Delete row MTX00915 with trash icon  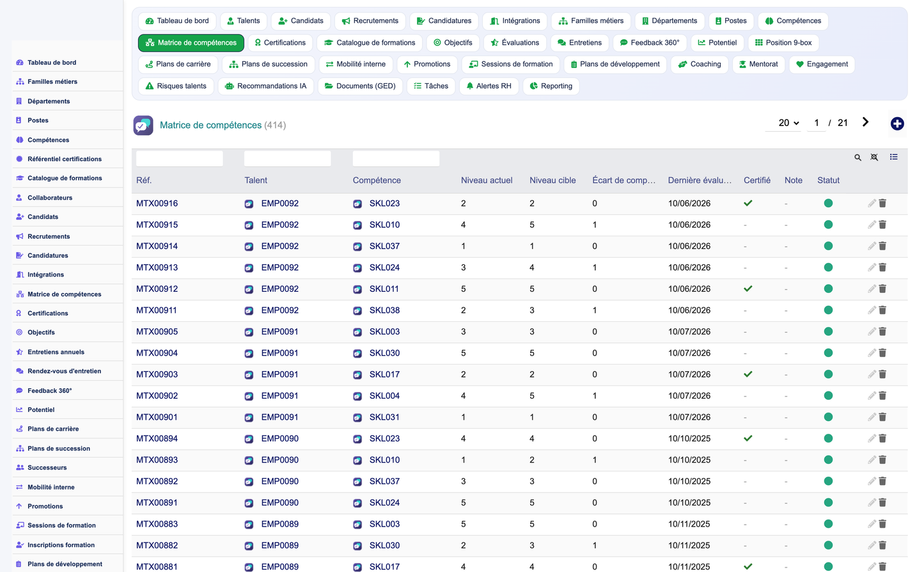pyautogui.click(x=882, y=225)
